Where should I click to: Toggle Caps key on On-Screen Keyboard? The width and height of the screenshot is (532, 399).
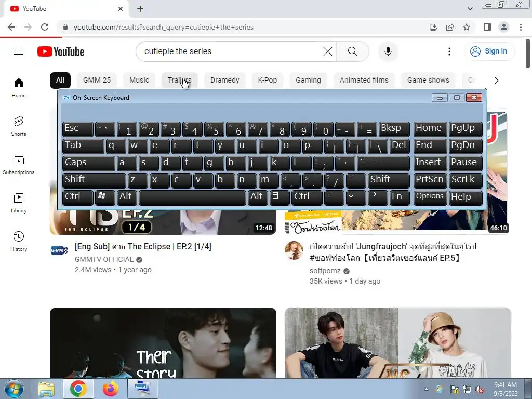pos(88,163)
